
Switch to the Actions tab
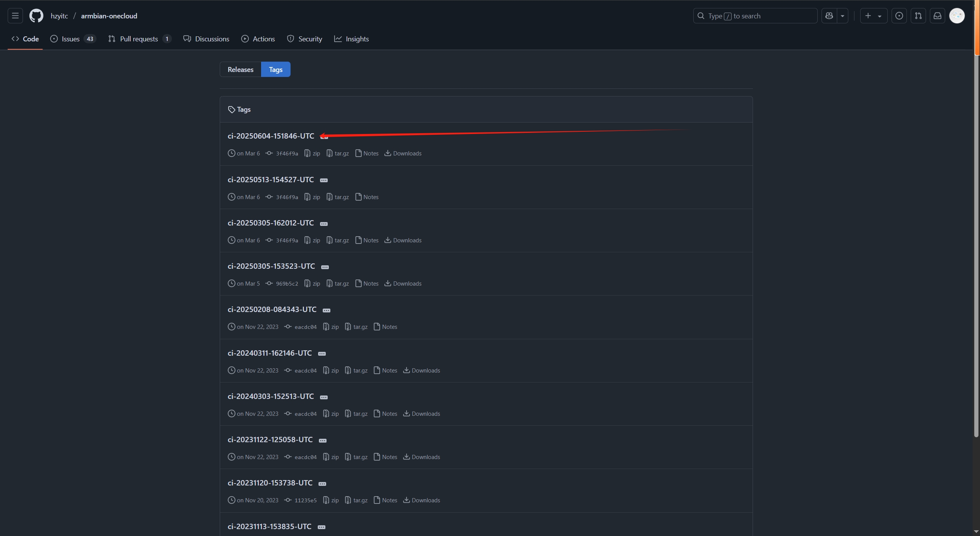(258, 39)
